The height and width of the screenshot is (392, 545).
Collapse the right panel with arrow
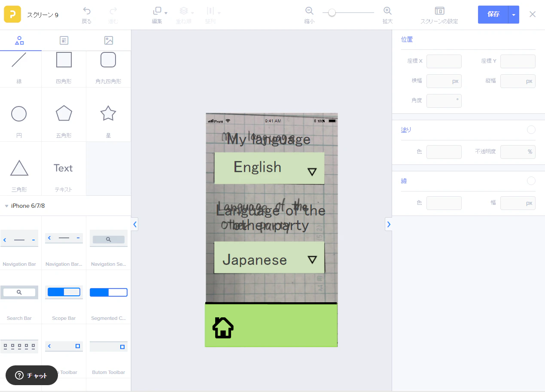click(x=389, y=224)
